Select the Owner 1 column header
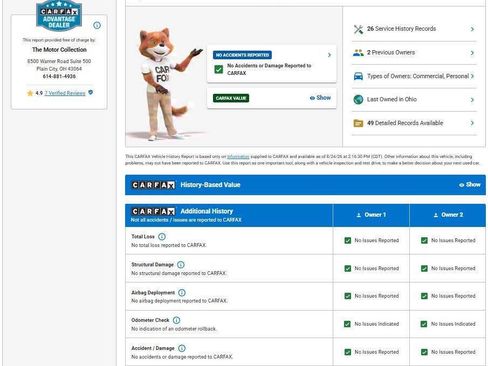Viewport: 488px width, 366px height. pyautogui.click(x=371, y=215)
